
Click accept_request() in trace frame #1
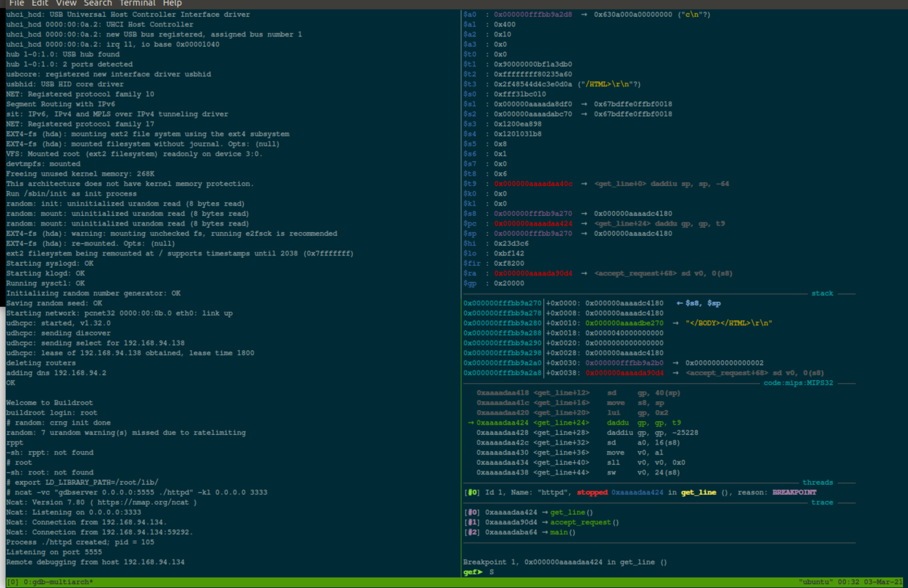[x=584, y=522]
